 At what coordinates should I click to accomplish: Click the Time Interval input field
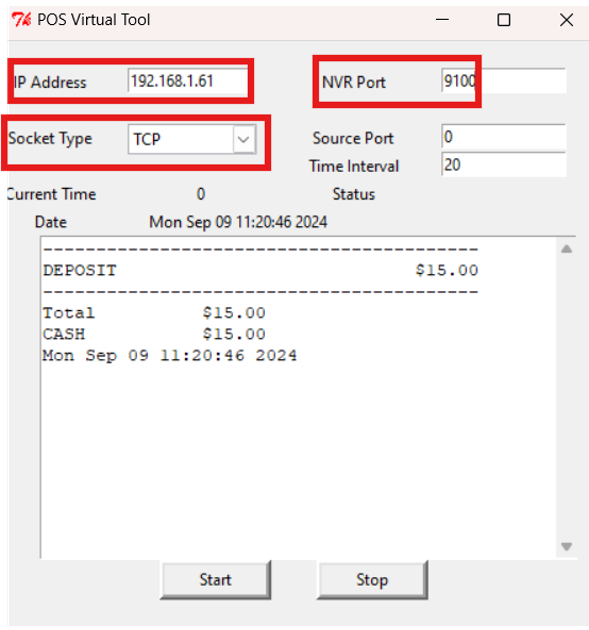tap(504, 164)
